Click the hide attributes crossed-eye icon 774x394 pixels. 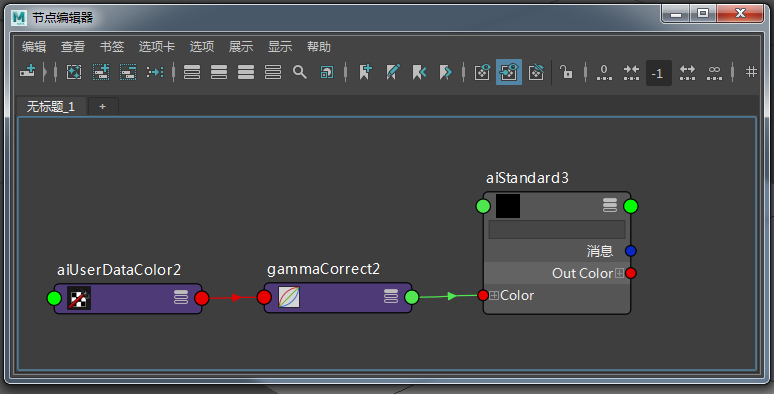[x=536, y=72]
